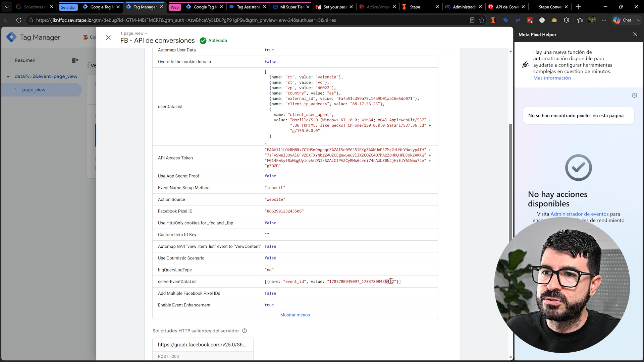Click the POST - 200 status text
Image resolution: width=644 pixels, height=362 pixels.
click(168, 356)
